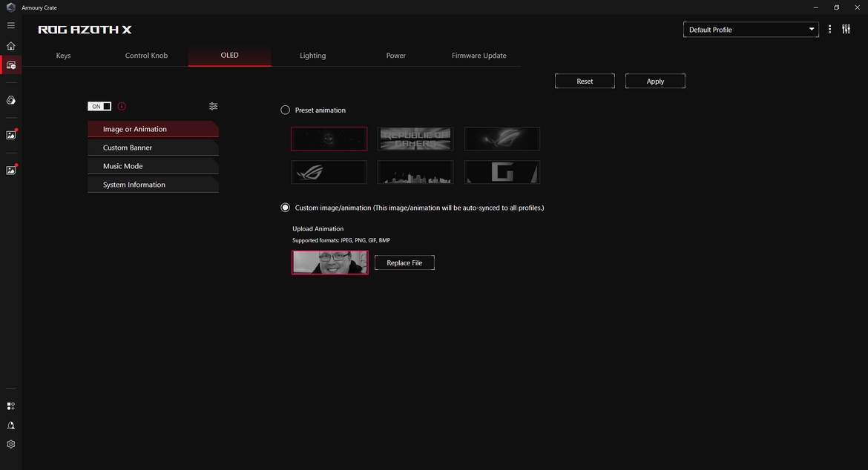
Task: Click the Upload Animation label
Action: click(318, 228)
